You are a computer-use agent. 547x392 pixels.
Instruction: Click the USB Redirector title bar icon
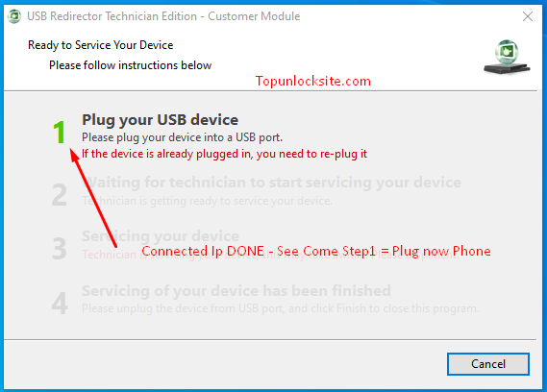pos(14,16)
